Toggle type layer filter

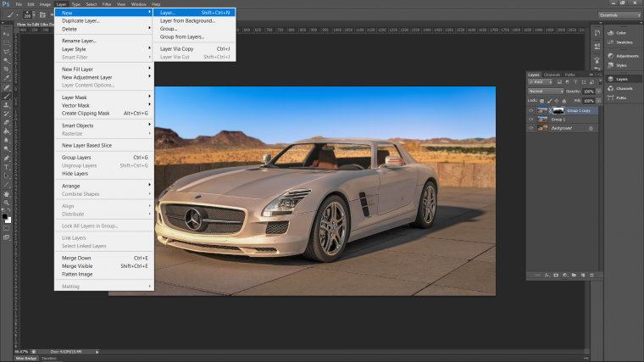click(x=575, y=82)
